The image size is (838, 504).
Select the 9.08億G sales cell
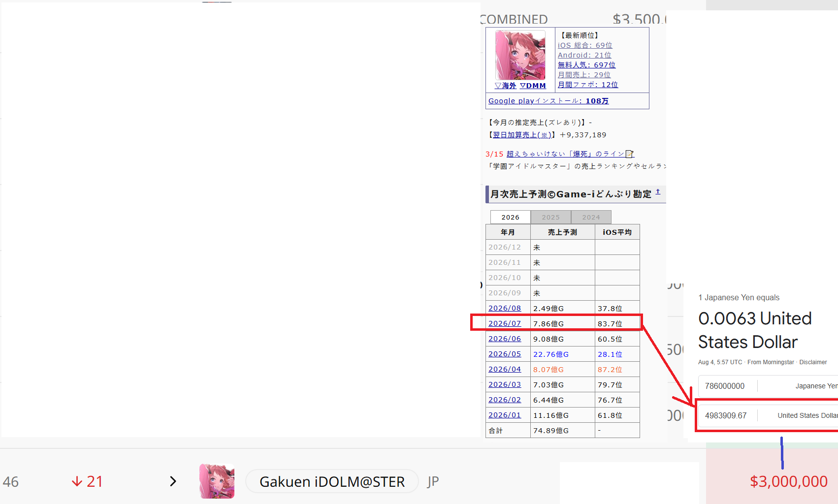coord(563,339)
